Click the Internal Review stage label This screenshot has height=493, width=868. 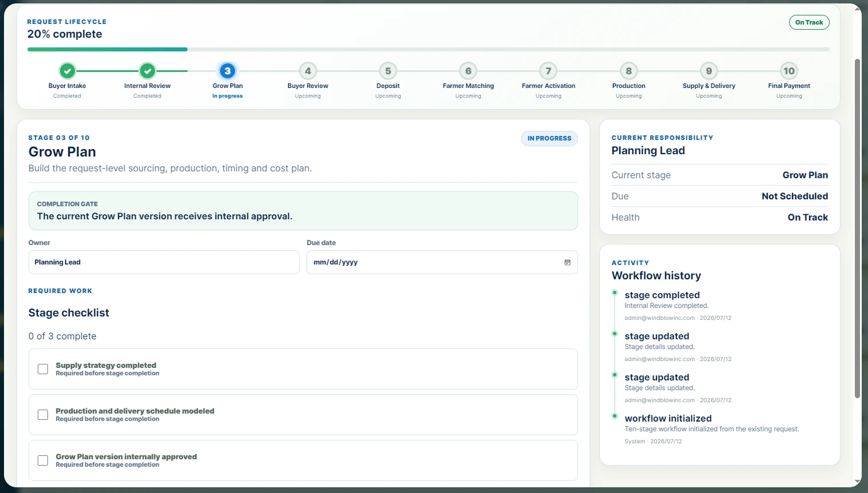point(148,86)
